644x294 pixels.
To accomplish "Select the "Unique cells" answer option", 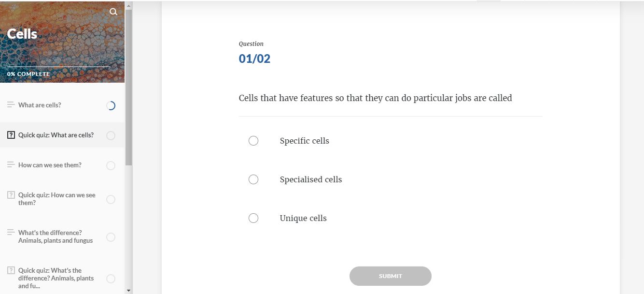I will pyautogui.click(x=253, y=218).
